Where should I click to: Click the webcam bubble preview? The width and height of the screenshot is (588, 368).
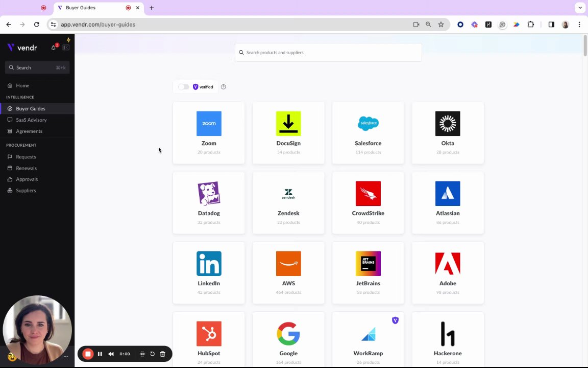(x=37, y=330)
